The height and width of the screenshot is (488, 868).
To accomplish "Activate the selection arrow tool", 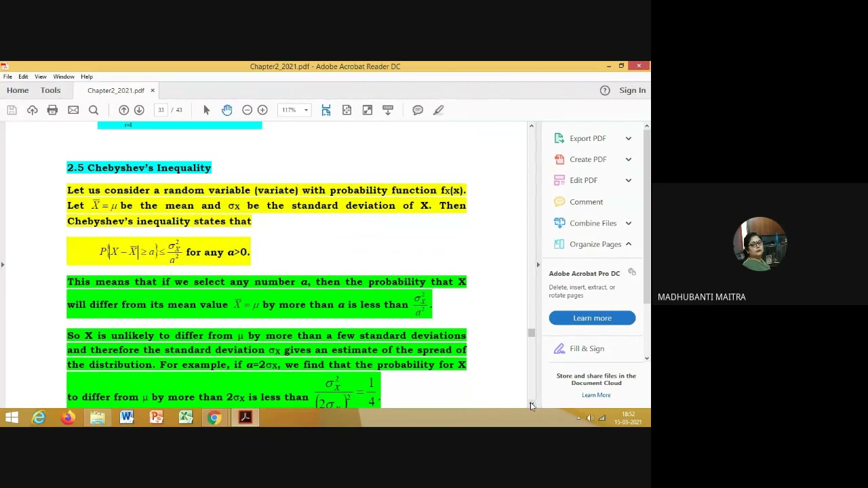I will pos(206,110).
